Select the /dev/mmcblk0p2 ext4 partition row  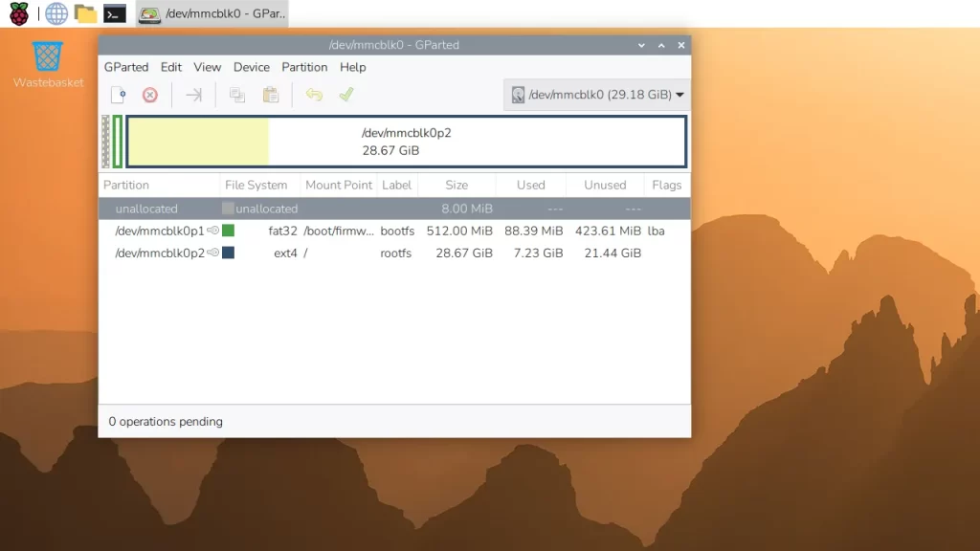click(x=383, y=253)
